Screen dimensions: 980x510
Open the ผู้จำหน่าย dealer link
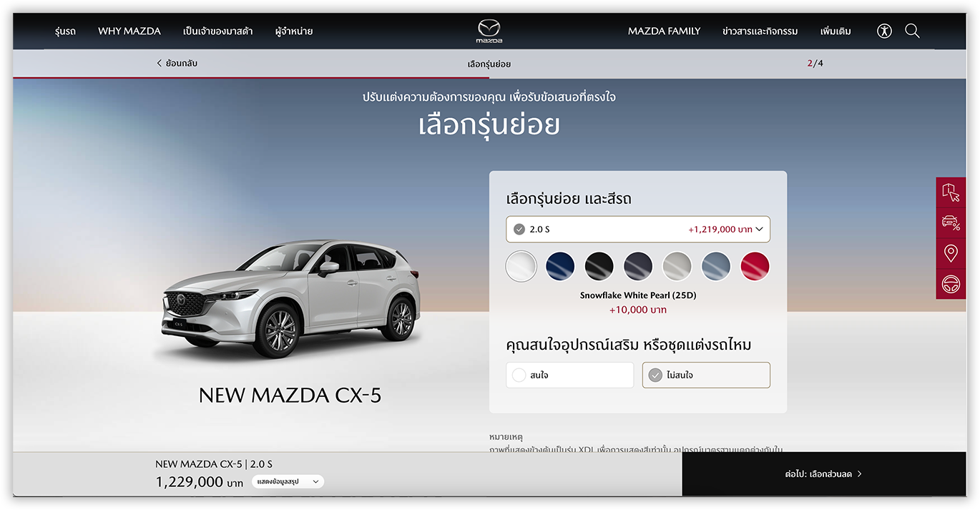pos(293,31)
